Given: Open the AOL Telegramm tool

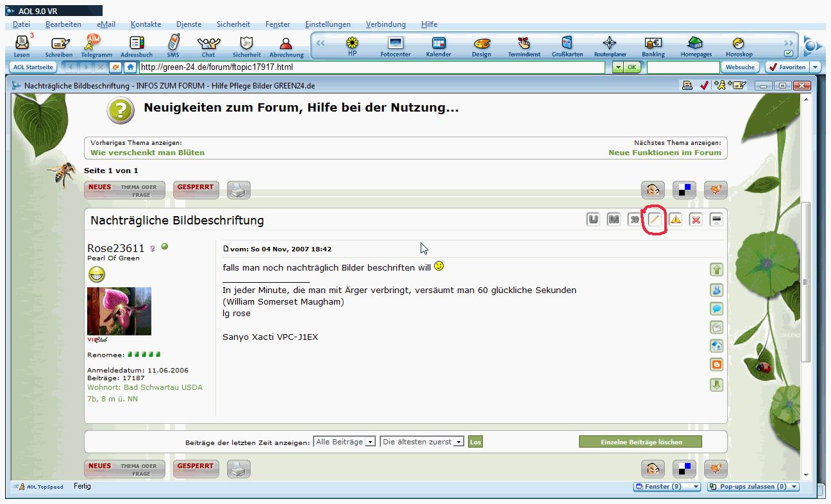Looking at the screenshot, I should [x=96, y=46].
